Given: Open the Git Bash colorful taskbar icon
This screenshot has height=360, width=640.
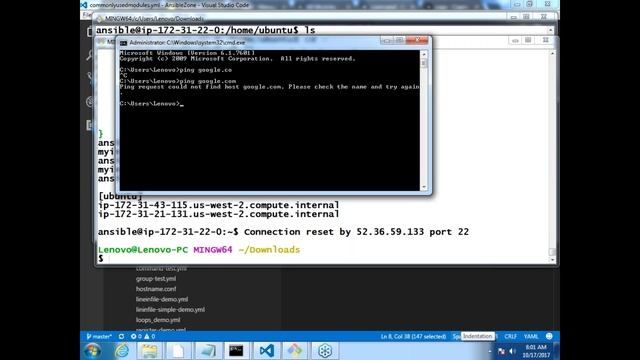Looking at the screenshot, I should (x=295, y=351).
